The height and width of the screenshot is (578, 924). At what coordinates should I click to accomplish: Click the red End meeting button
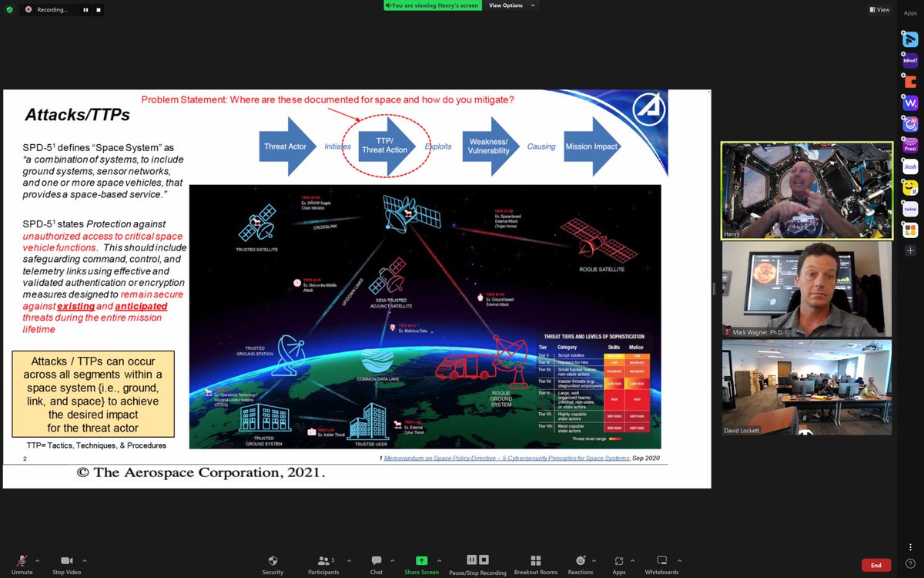click(876, 565)
